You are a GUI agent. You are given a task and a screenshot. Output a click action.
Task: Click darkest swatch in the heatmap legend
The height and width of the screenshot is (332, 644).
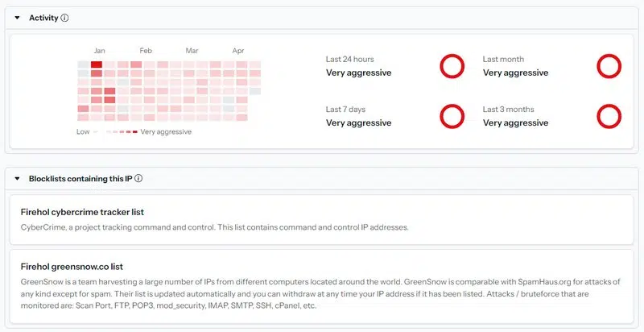[x=135, y=131]
